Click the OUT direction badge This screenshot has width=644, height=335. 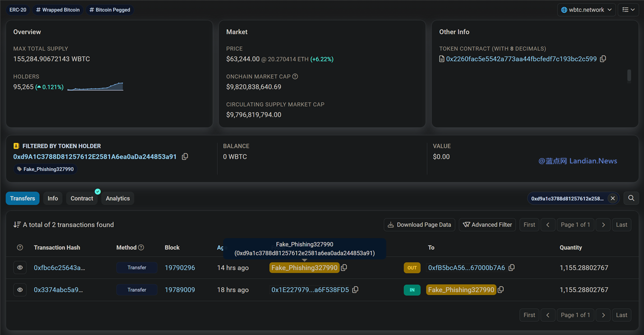412,268
